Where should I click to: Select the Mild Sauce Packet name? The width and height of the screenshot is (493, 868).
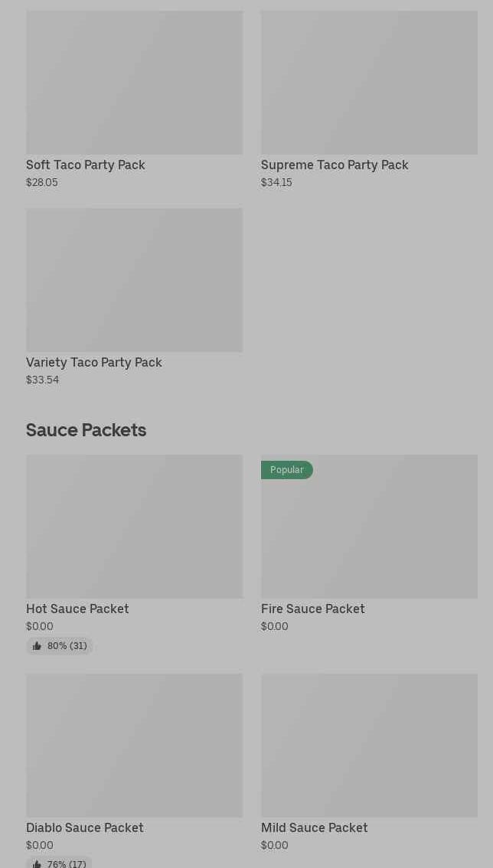315,828
